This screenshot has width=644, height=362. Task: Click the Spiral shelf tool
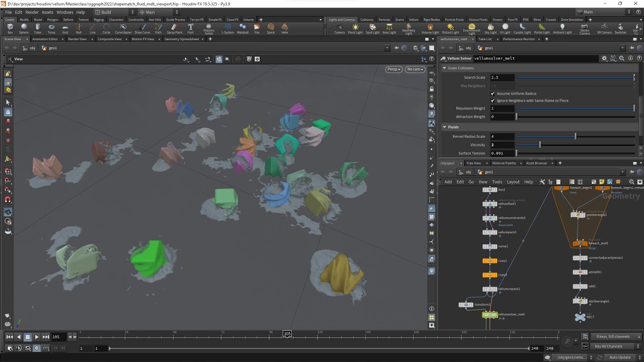pos(271,29)
